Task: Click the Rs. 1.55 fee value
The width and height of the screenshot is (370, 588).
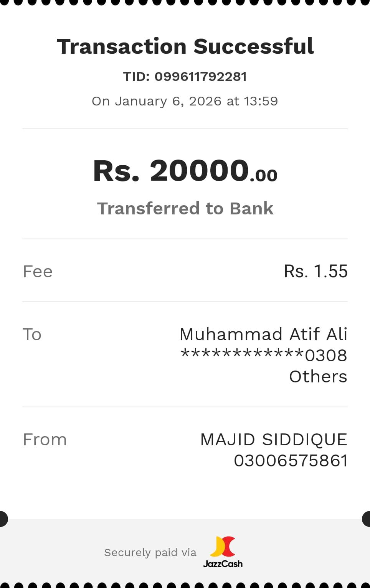Action: click(315, 272)
